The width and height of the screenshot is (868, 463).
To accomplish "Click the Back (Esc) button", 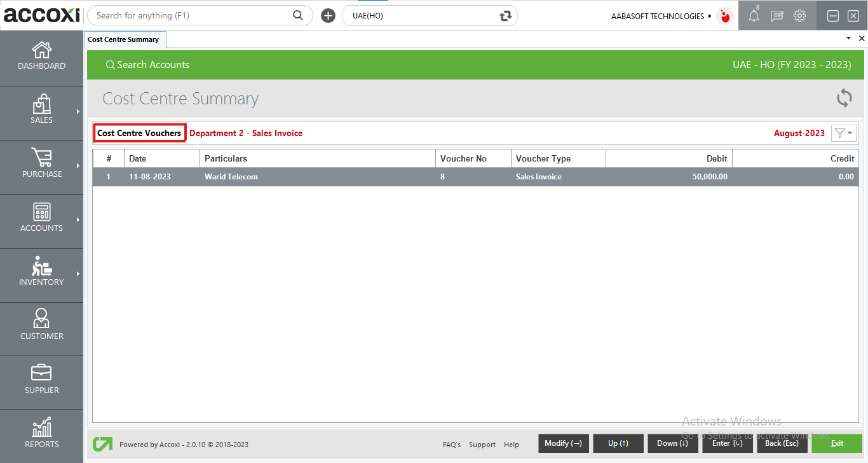I will coord(782,443).
